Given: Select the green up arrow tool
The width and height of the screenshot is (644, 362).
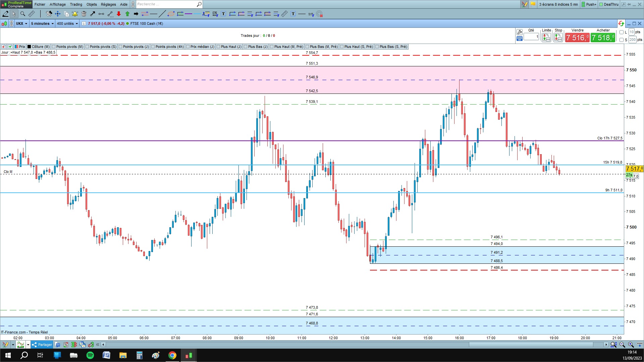Looking at the screenshot, I should (x=127, y=14).
